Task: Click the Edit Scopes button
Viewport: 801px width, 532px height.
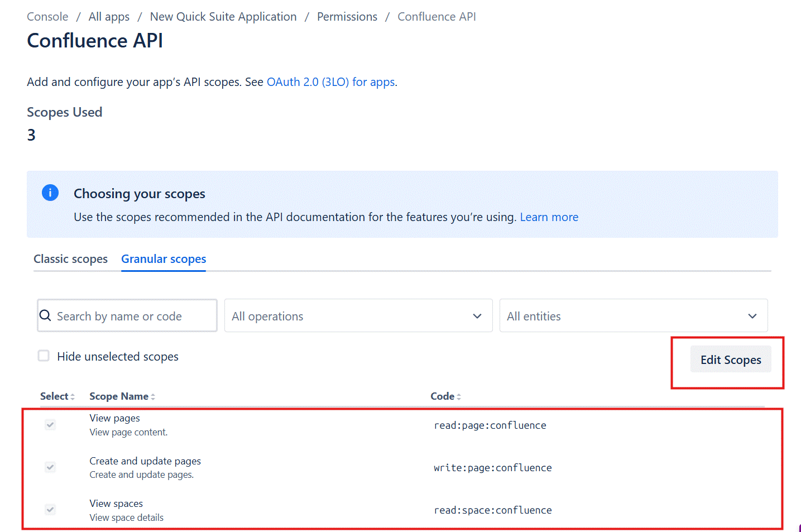Action: 731,360
